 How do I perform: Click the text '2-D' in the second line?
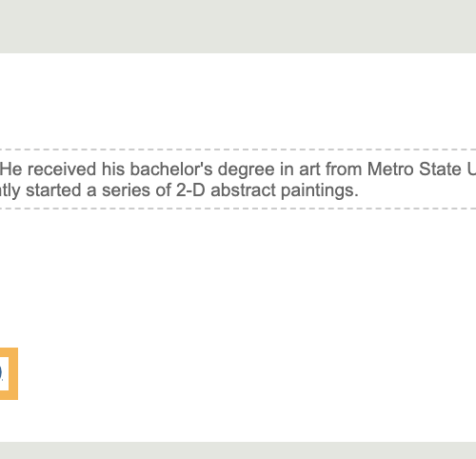[190, 190]
